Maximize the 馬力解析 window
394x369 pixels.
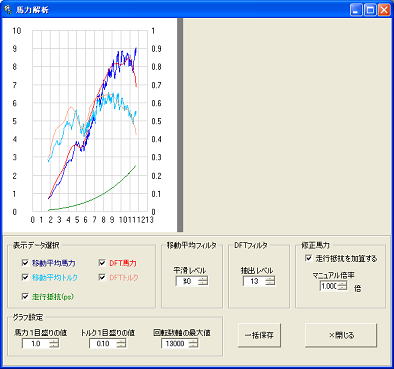(370, 10)
